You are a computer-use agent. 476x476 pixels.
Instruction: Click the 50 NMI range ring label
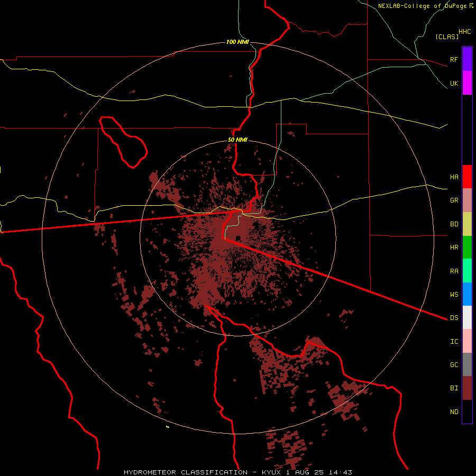point(237,140)
